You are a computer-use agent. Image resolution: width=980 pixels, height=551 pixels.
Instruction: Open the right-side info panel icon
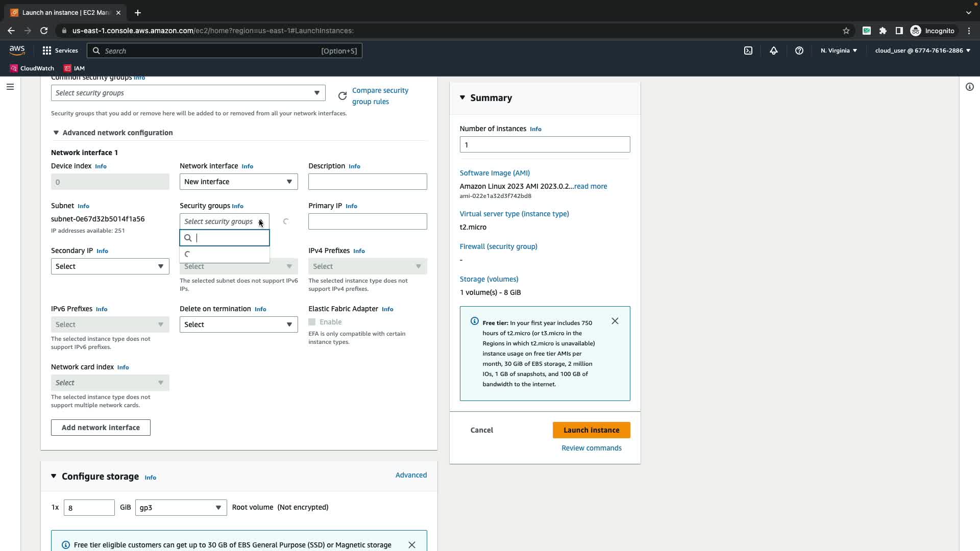(x=969, y=87)
